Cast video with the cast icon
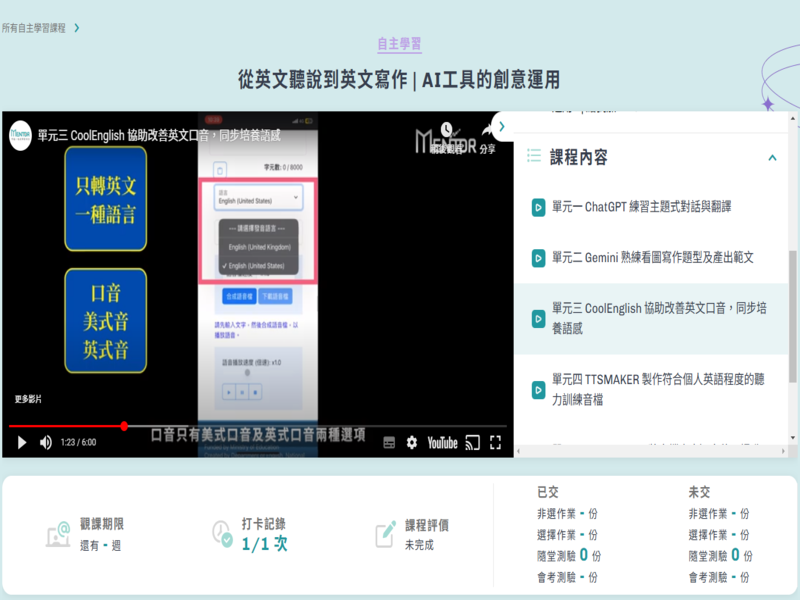Screen dimensions: 800x600 [473, 442]
